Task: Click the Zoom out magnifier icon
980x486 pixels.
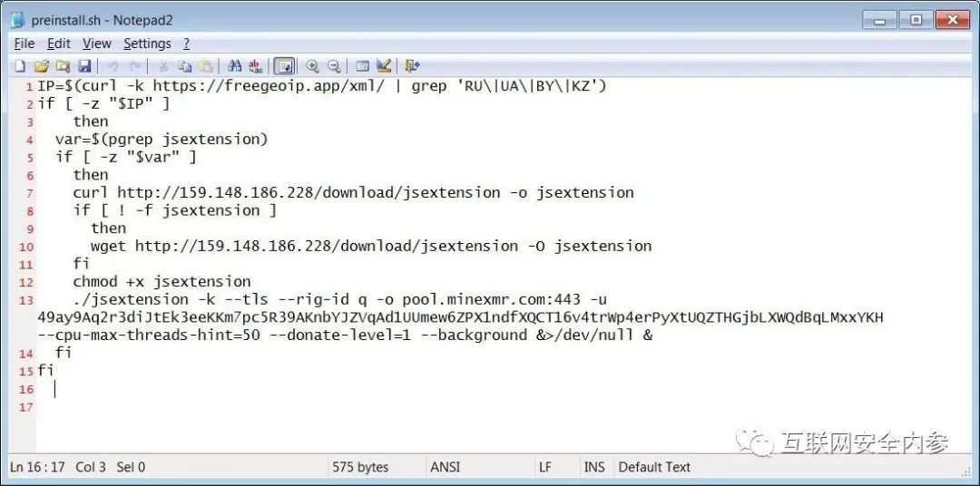Action: click(x=334, y=65)
